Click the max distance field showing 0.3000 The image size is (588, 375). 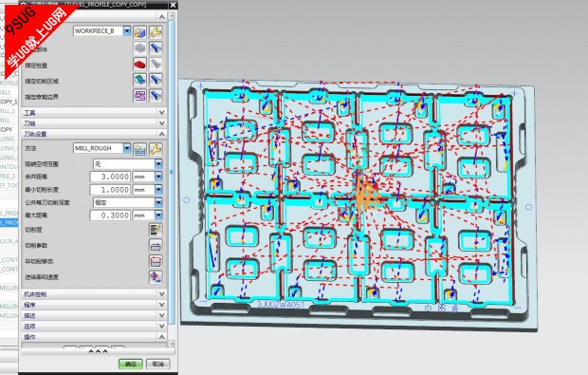pyautogui.click(x=110, y=216)
